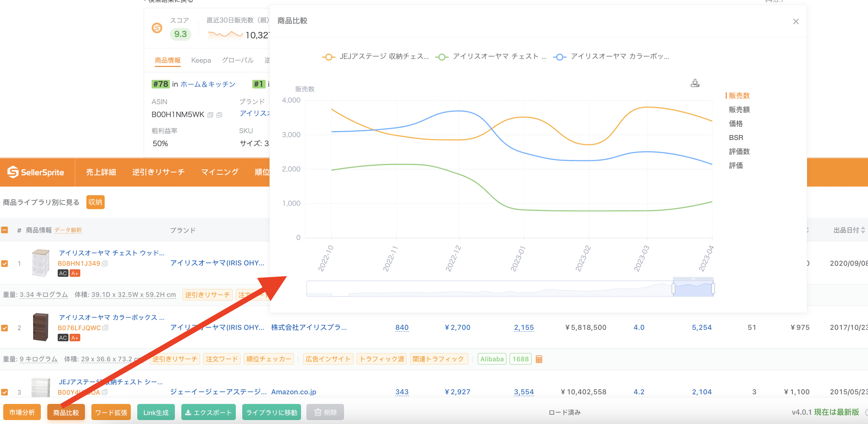Screen dimensions: 868x424
Task: Open the calculator icon next to 1688 tag
Action: click(x=539, y=359)
